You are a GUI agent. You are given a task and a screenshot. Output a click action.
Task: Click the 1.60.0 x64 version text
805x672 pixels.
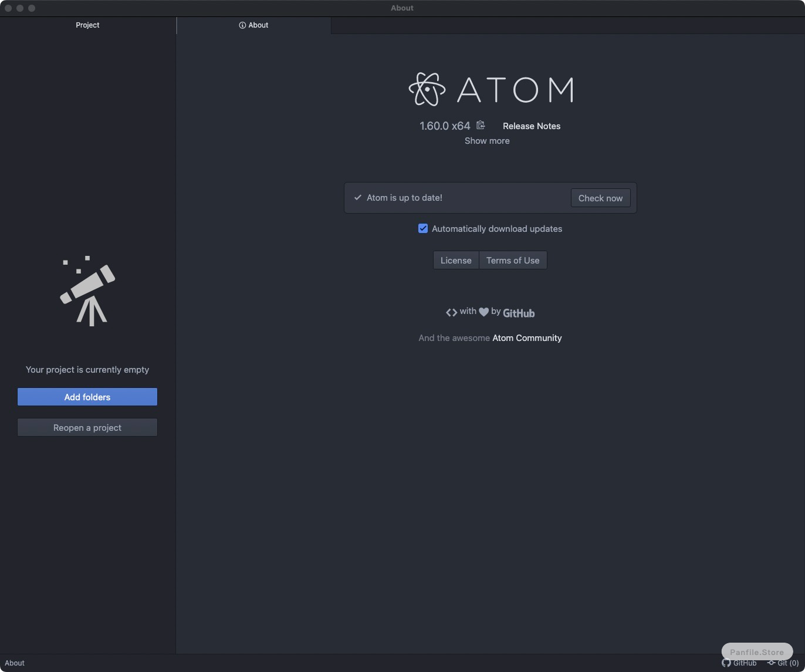click(x=445, y=126)
